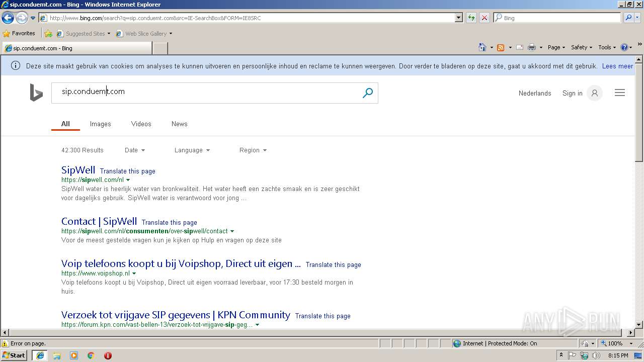Click Bing logo on page
Image resolution: width=644 pixels, height=362 pixels.
(x=36, y=93)
